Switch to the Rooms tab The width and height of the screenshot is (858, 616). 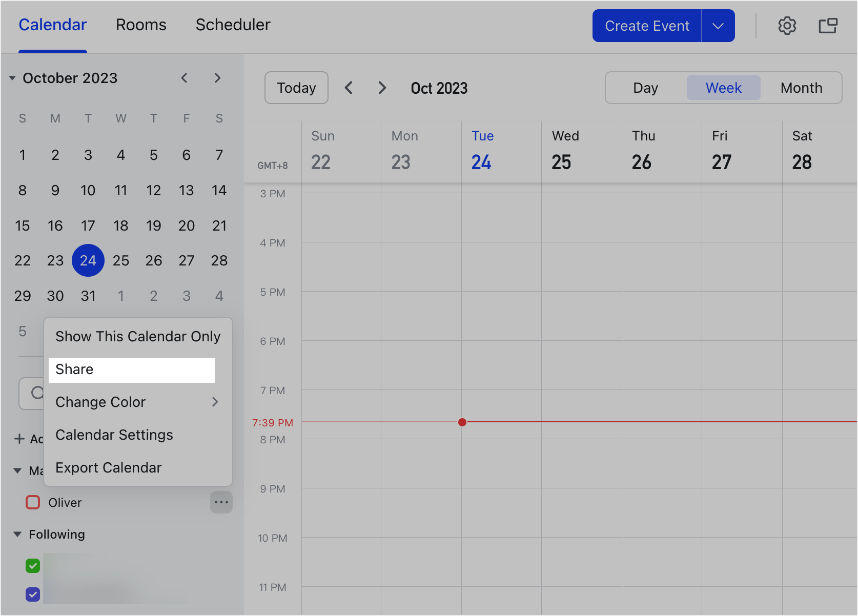(x=141, y=25)
